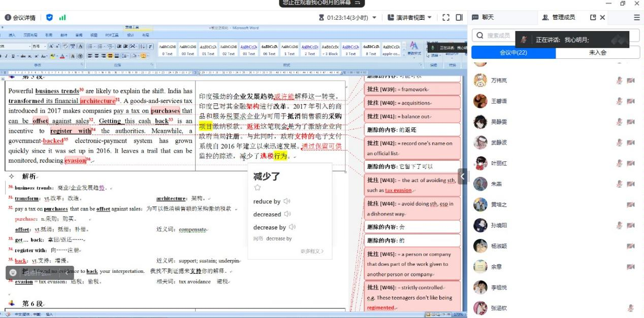Toggle camera for member 王馨语
The width and height of the screenshot is (644, 318).
point(630,101)
